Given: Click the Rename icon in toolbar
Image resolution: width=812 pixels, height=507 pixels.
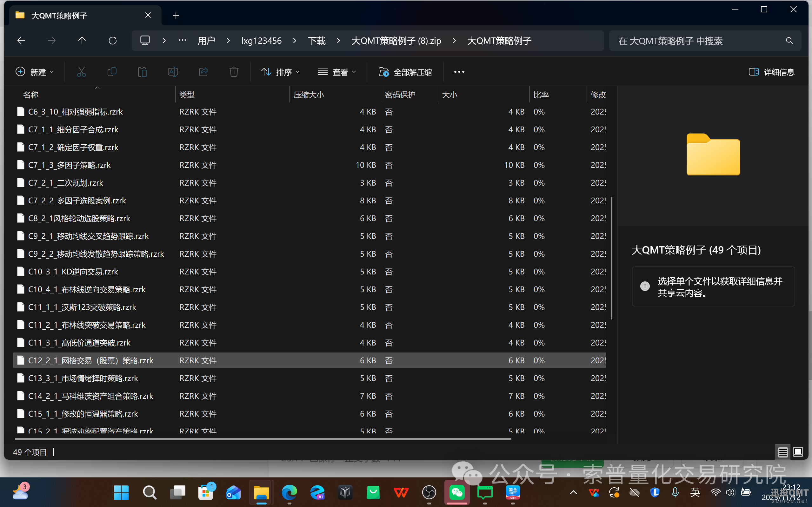Looking at the screenshot, I should click(173, 72).
